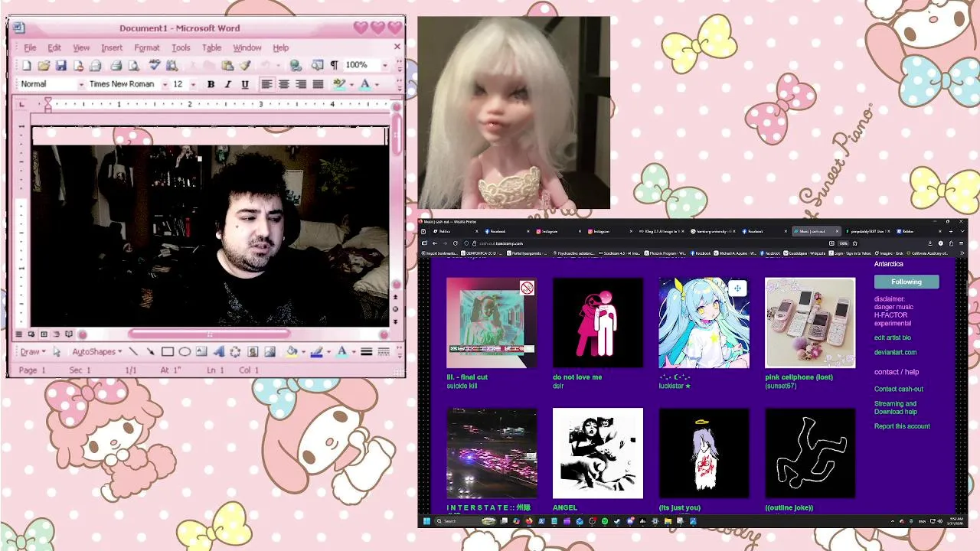Open the Table menu in Word

(211, 47)
